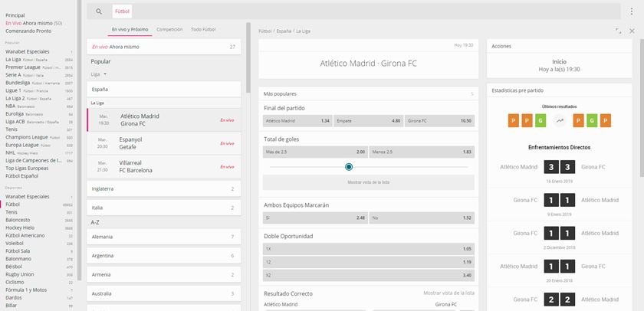This screenshot has height=311, width=644.
Task: Click the 16 Enero 2019 date text
Action: (559, 182)
